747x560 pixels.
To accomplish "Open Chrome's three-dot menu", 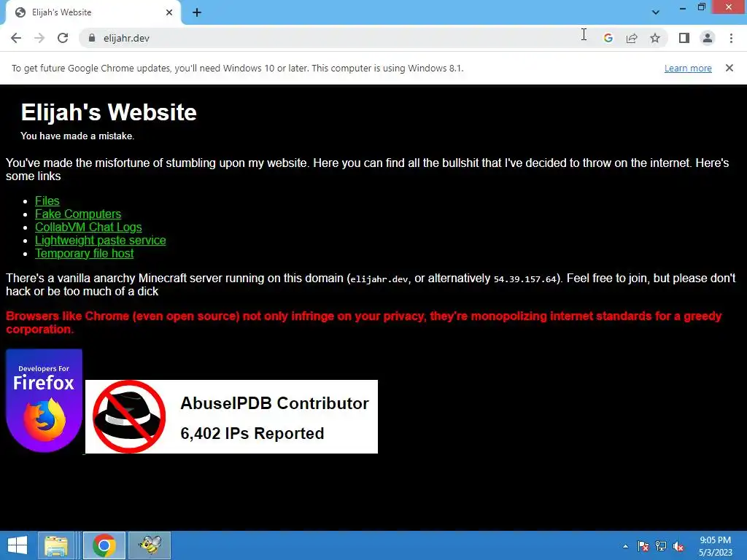I will [731, 38].
